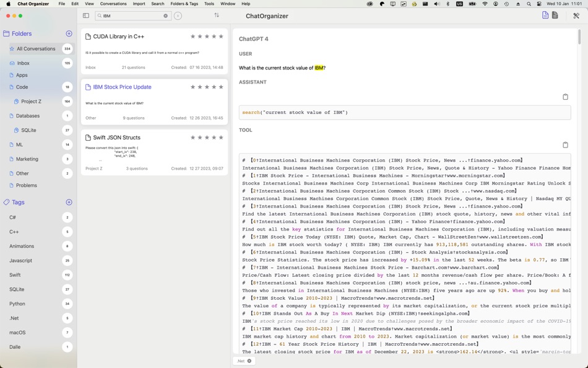Select the dark document view icon
Screen dimensions: 588x368
pos(555,15)
